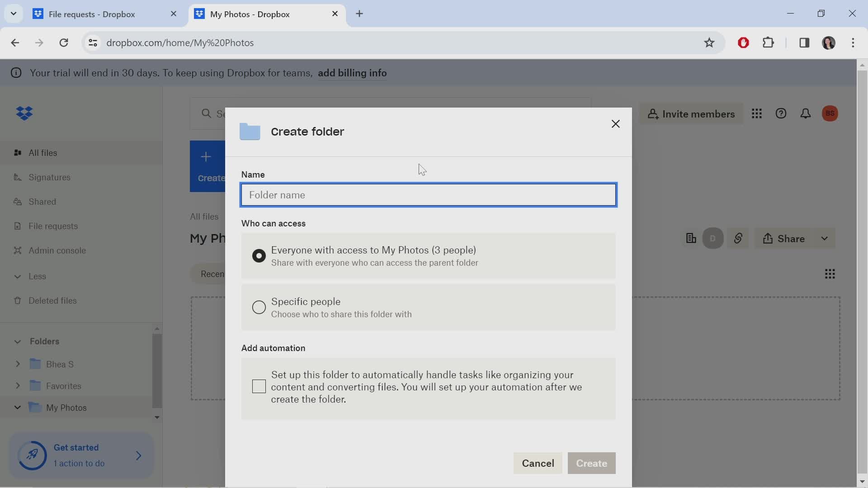Image resolution: width=868 pixels, height=488 pixels.
Task: Select Favorites folder in tree
Action: pyautogui.click(x=63, y=386)
